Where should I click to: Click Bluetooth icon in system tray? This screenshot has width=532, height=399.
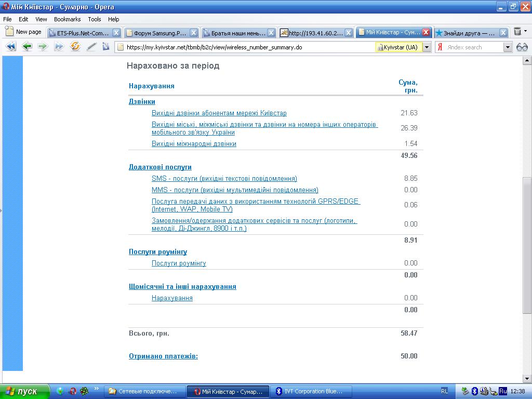(474, 391)
